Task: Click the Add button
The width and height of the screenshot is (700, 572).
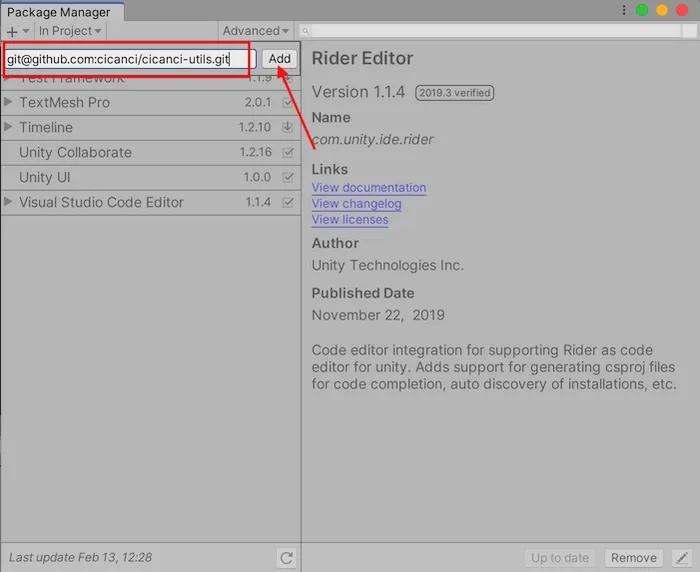Action: (279, 59)
